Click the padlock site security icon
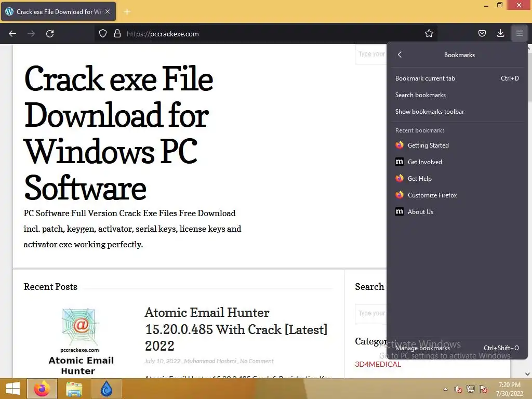The image size is (532, 399). tap(117, 34)
